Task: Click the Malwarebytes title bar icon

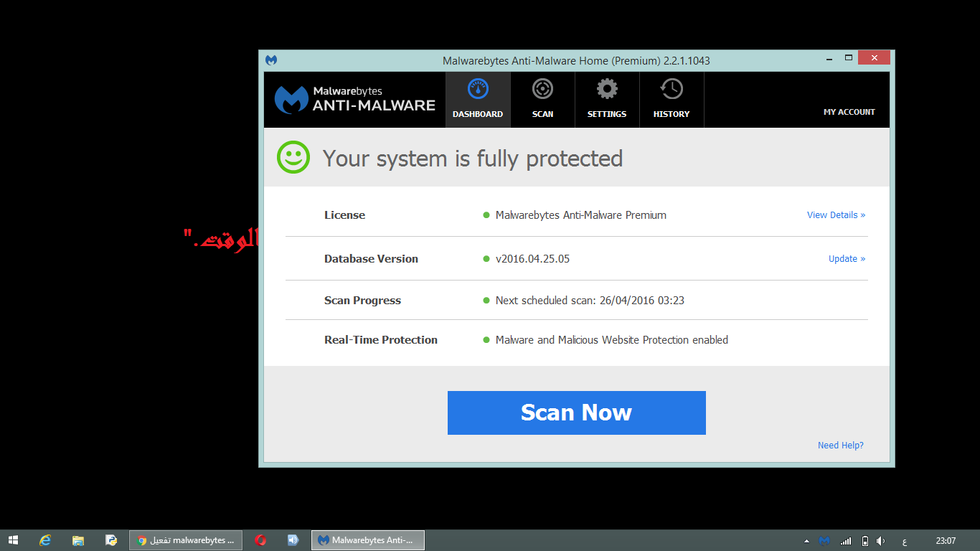Action: [271, 60]
